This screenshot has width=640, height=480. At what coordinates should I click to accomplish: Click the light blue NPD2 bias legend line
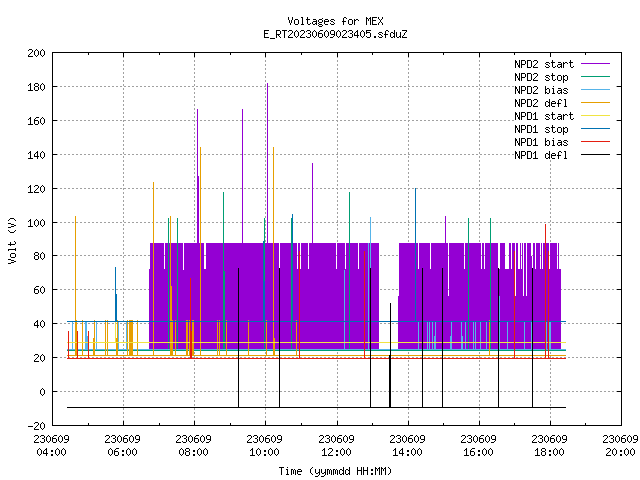click(x=595, y=90)
